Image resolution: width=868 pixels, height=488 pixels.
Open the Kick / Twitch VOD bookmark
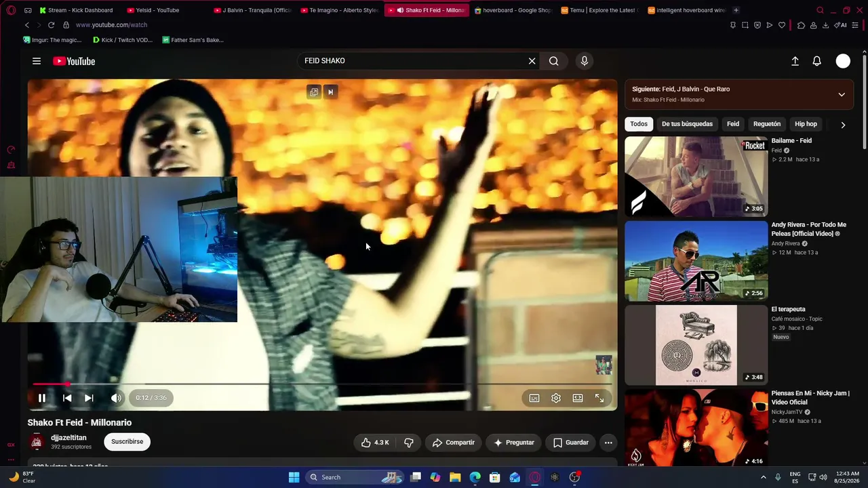pos(123,40)
